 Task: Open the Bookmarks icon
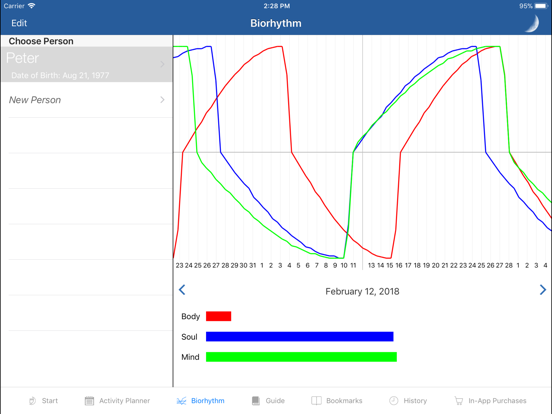pos(316,401)
